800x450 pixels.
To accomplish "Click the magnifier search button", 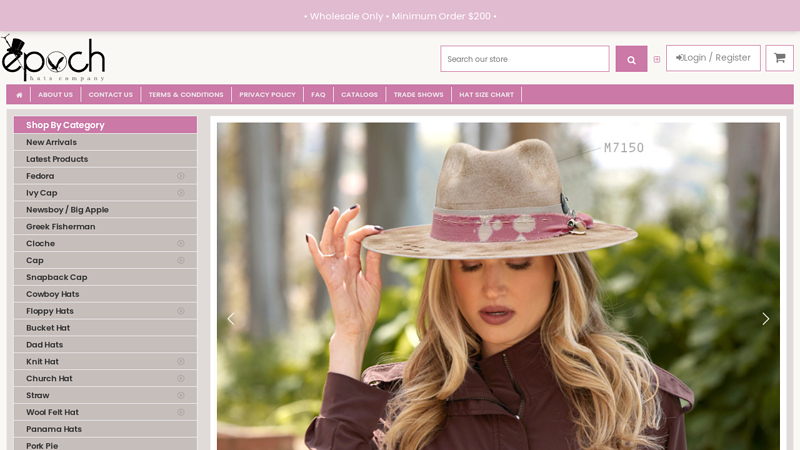I will tap(631, 59).
